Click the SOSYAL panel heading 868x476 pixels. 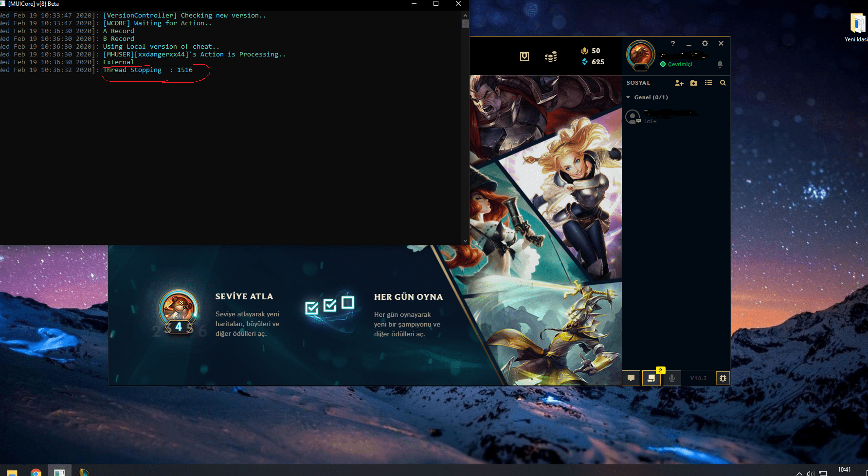pyautogui.click(x=638, y=83)
